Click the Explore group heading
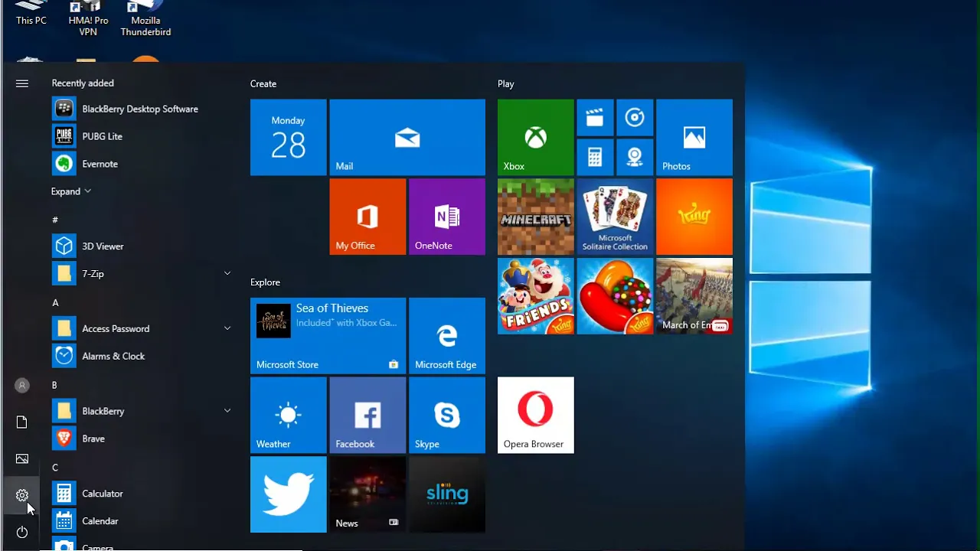980x551 pixels. [266, 282]
